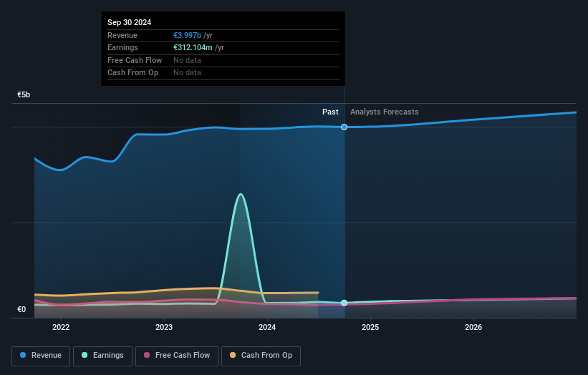
Task: Click the 2024 x-axis label
Action: pyautogui.click(x=267, y=327)
